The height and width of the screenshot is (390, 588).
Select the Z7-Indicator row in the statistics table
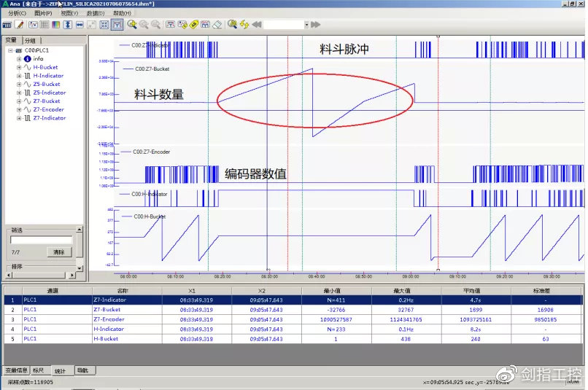293,300
